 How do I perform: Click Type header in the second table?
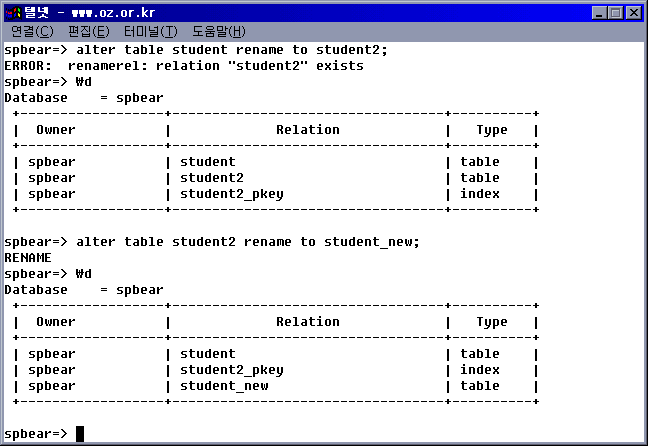[x=491, y=321]
